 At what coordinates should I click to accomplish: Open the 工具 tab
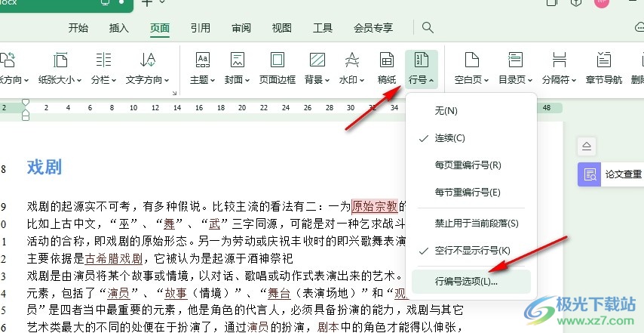(323, 28)
